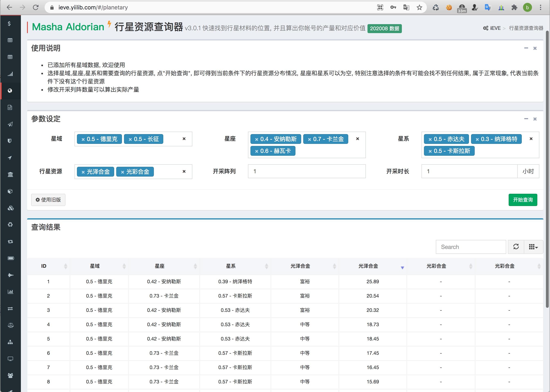
Task: Clear all 行星资源 selections
Action: pos(184,171)
